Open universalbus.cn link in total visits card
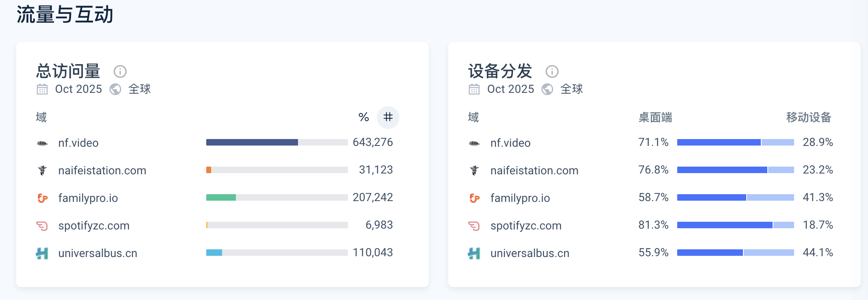The height and width of the screenshot is (300, 868). click(98, 253)
